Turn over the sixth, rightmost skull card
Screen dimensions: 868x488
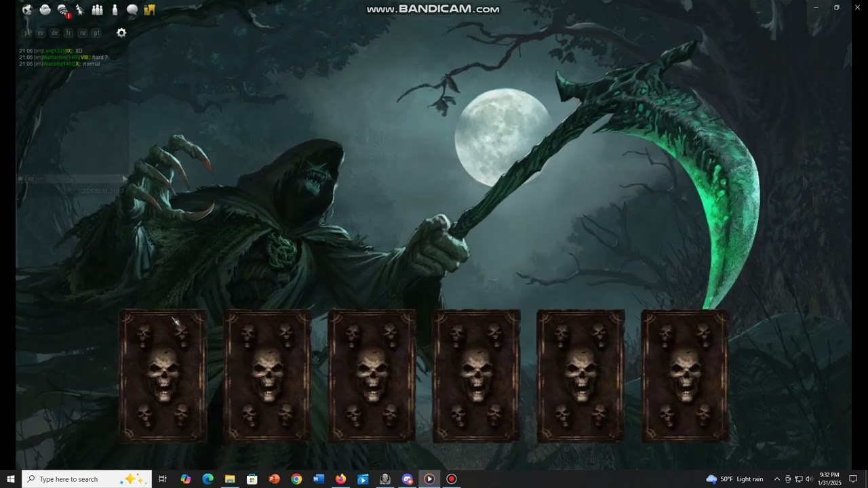click(x=686, y=375)
